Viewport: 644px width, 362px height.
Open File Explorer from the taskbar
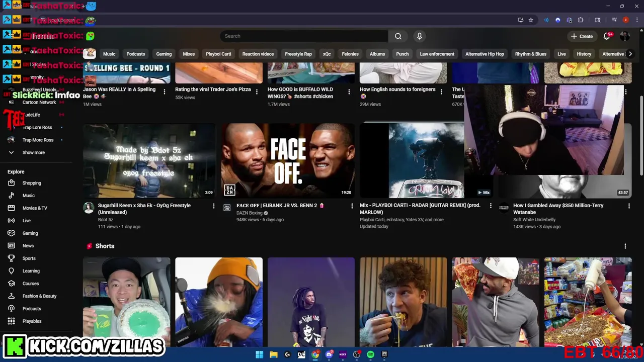[273, 354]
